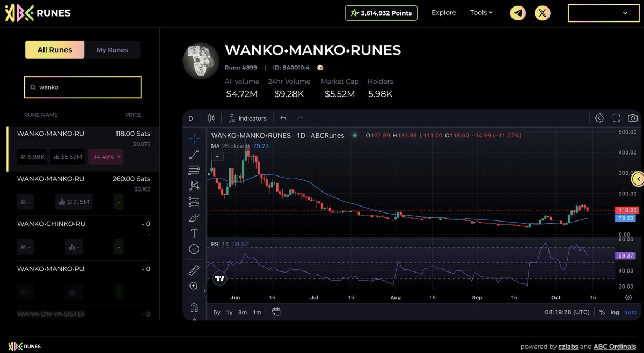This screenshot has height=353, width=644.
Task: Click the 08:19:28 (UTC) timezone button
Action: (x=568, y=312)
